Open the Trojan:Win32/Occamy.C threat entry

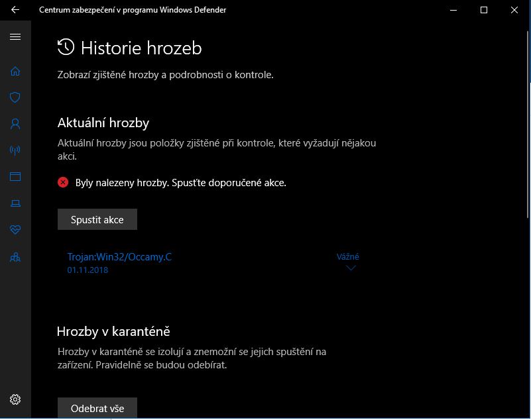(x=119, y=257)
